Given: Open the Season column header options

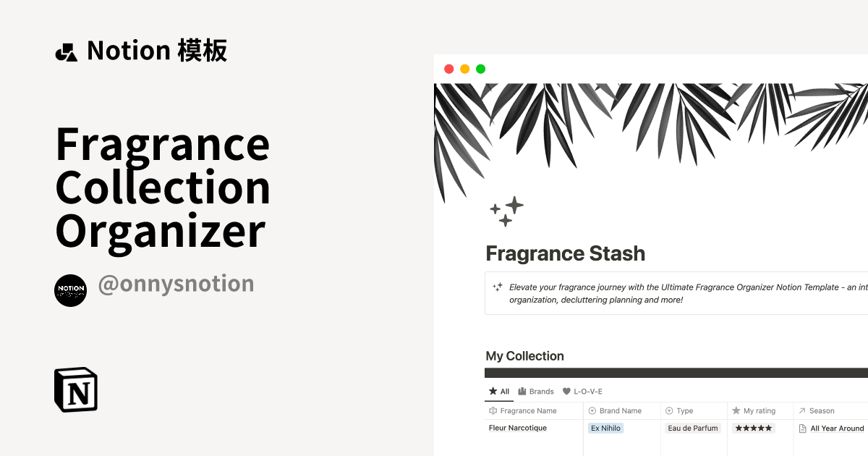Looking at the screenshot, I should point(821,410).
